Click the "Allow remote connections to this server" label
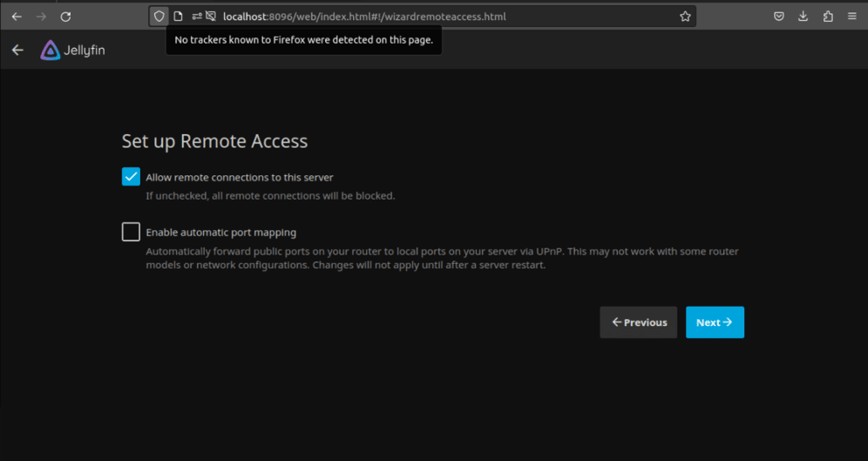868x461 pixels. 240,178
